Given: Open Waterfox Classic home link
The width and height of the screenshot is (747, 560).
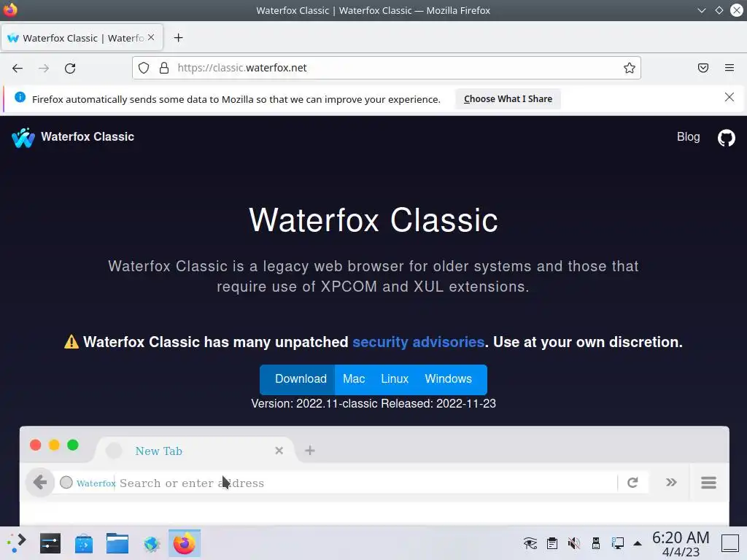Looking at the screenshot, I should coord(88,136).
